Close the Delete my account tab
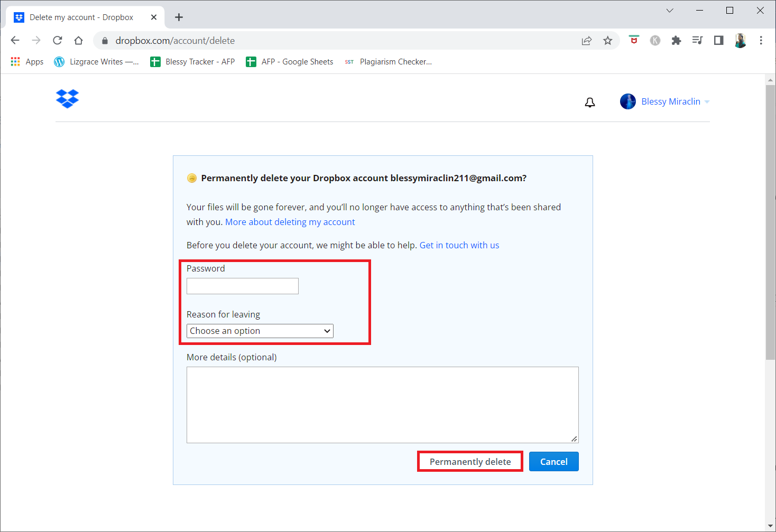 pos(154,17)
